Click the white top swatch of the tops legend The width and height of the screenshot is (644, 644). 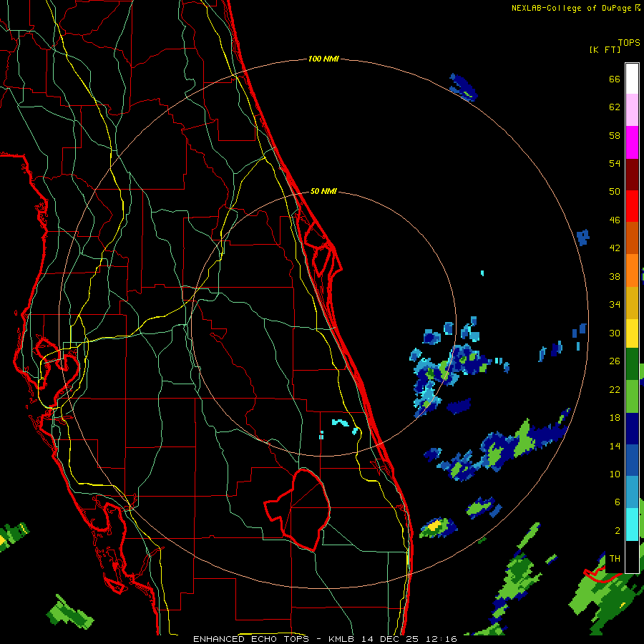point(632,79)
